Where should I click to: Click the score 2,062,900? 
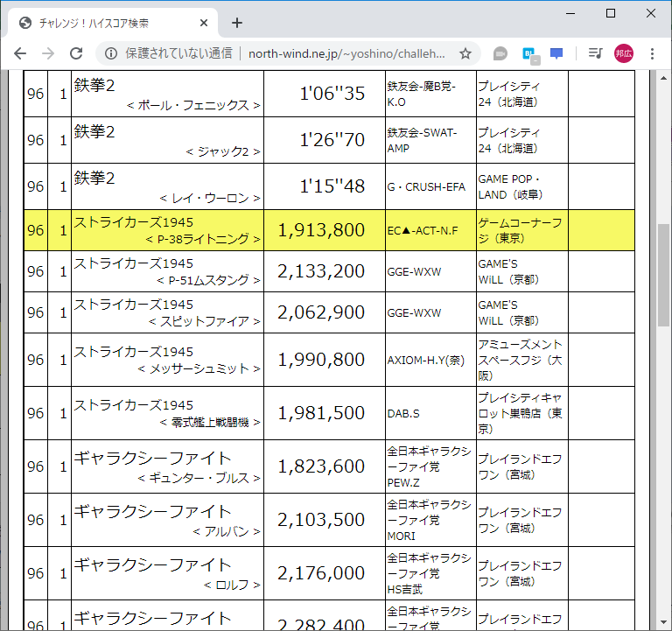(321, 312)
